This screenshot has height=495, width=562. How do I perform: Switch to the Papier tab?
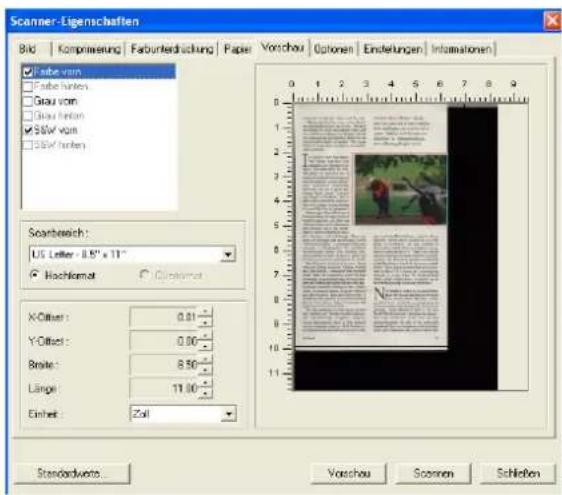[237, 49]
